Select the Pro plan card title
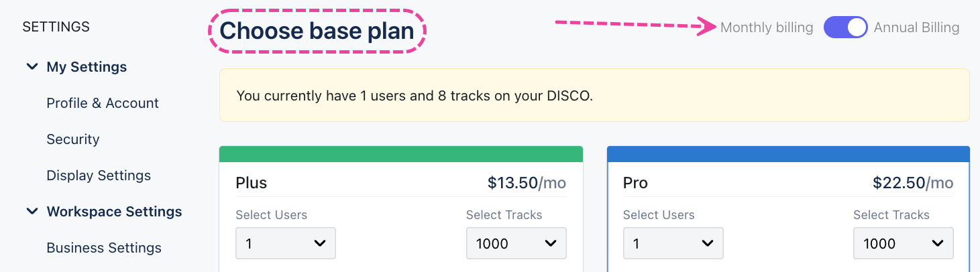The width and height of the screenshot is (980, 272). (x=635, y=183)
